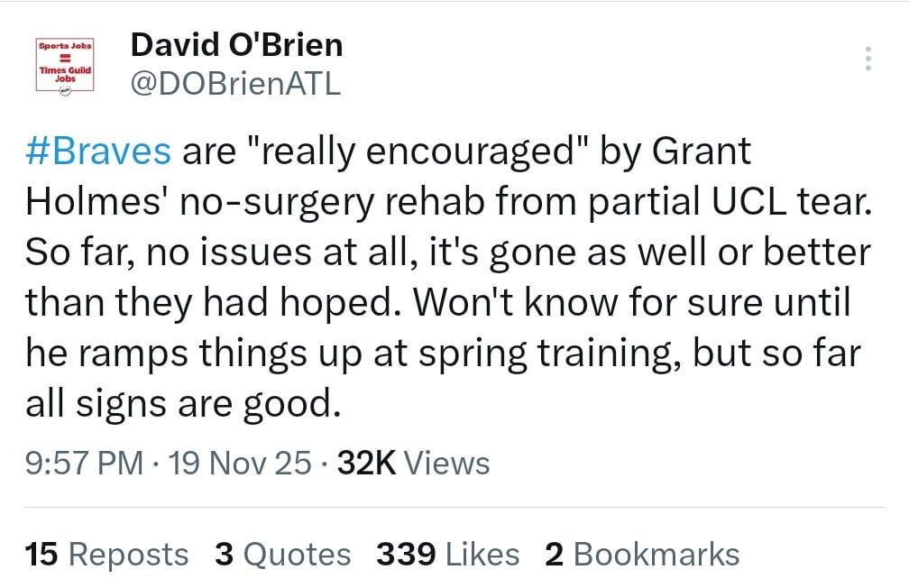The height and width of the screenshot is (588, 909).
Task: Open David O'Brien's profile name
Action: [x=236, y=45]
